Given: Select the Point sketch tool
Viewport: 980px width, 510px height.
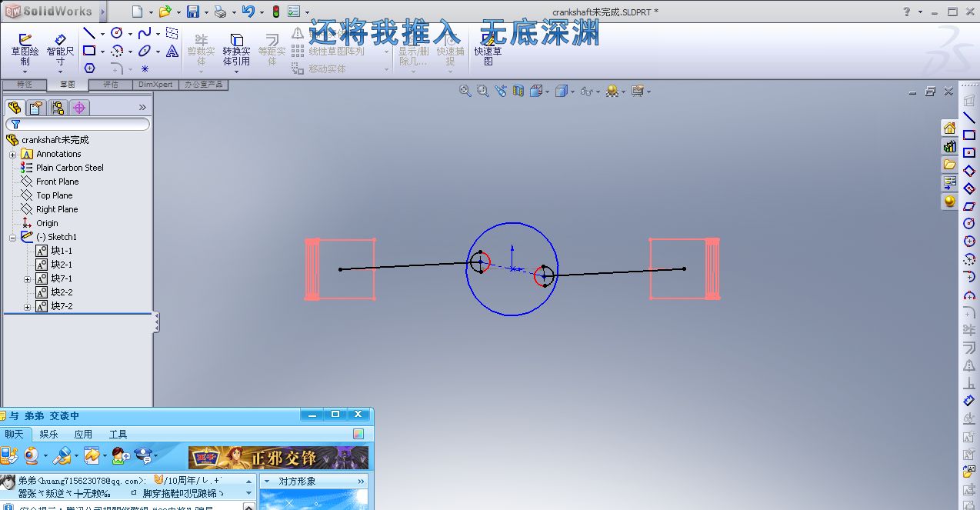Looking at the screenshot, I should coord(145,68).
